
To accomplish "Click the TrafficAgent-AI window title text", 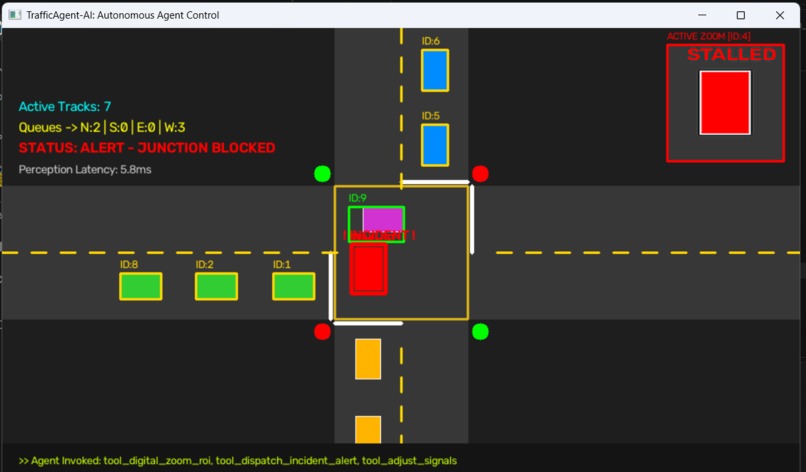I will [123, 15].
